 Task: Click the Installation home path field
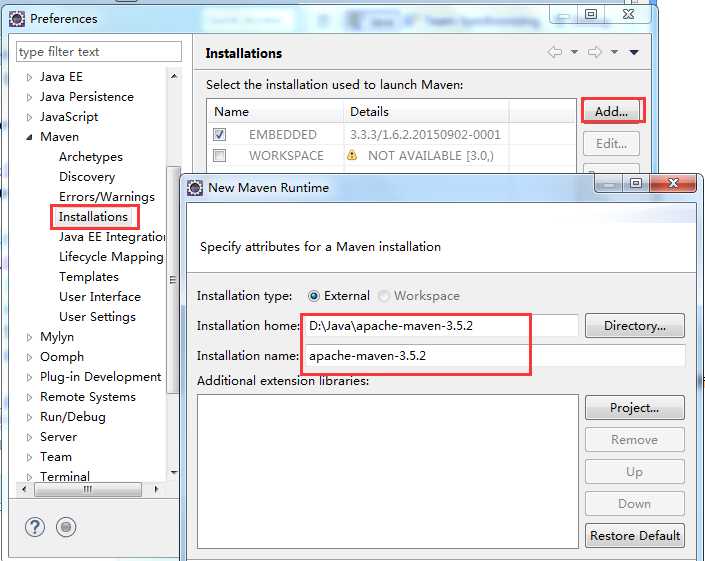(x=441, y=325)
